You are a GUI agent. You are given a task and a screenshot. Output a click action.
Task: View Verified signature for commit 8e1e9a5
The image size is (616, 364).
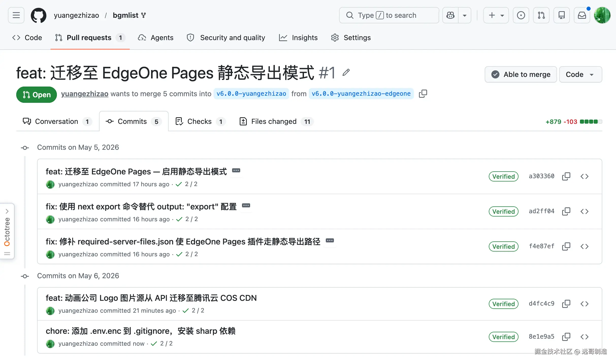point(504,337)
